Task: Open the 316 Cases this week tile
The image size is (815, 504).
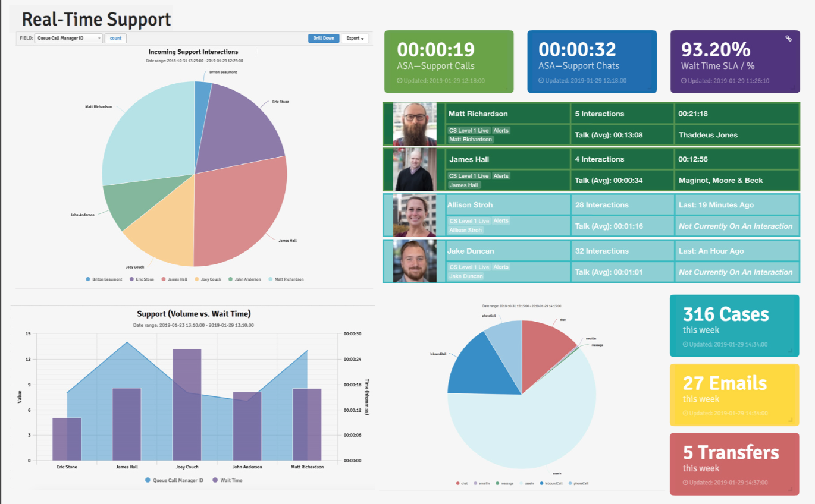Action: pos(734,326)
